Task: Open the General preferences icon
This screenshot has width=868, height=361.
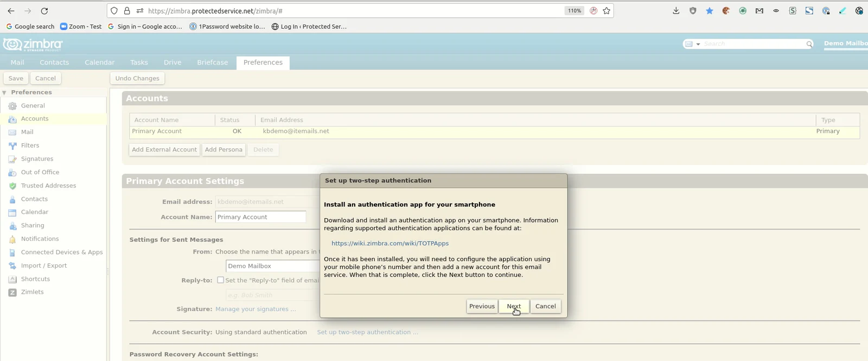Action: pos(12,106)
